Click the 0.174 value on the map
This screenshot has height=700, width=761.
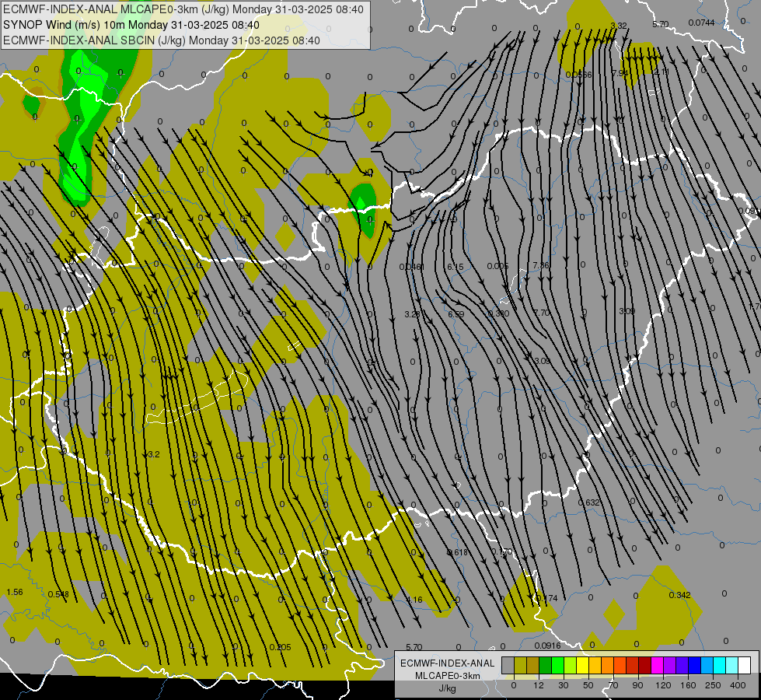click(547, 598)
